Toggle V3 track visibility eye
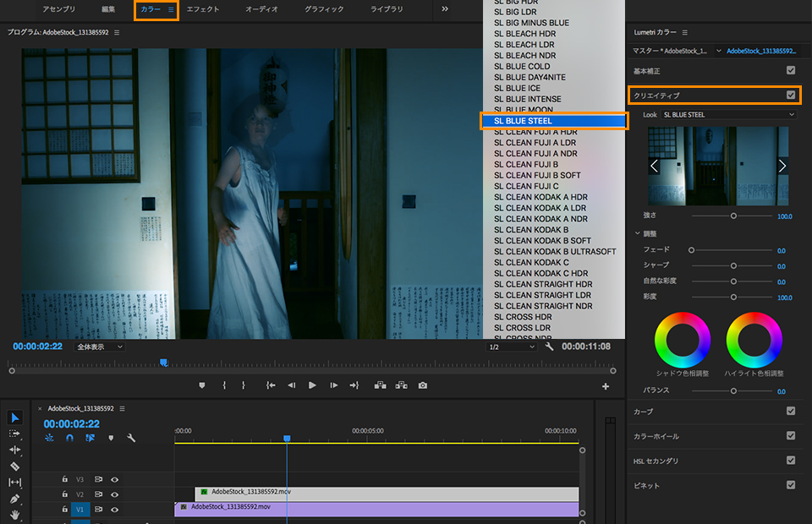Screen dimensions: 812x524 pos(114,479)
